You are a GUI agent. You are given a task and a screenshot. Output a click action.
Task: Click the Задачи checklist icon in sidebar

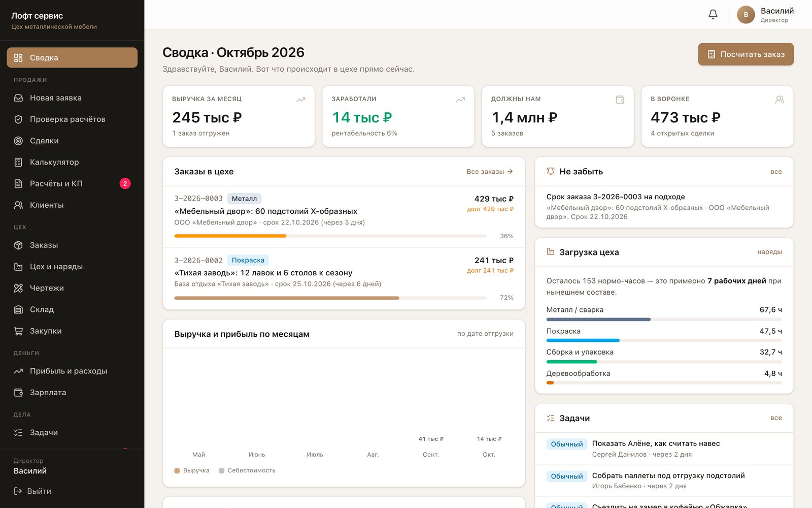(18, 433)
